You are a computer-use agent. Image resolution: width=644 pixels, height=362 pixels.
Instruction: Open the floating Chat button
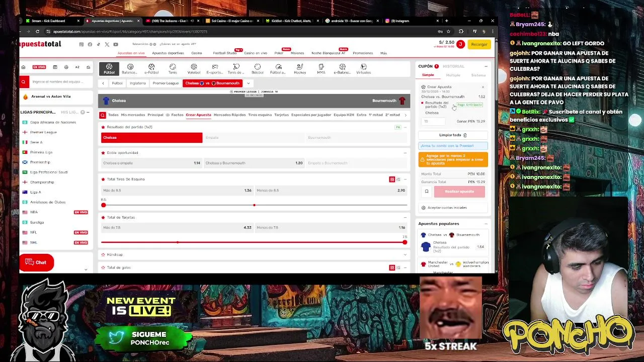36,262
